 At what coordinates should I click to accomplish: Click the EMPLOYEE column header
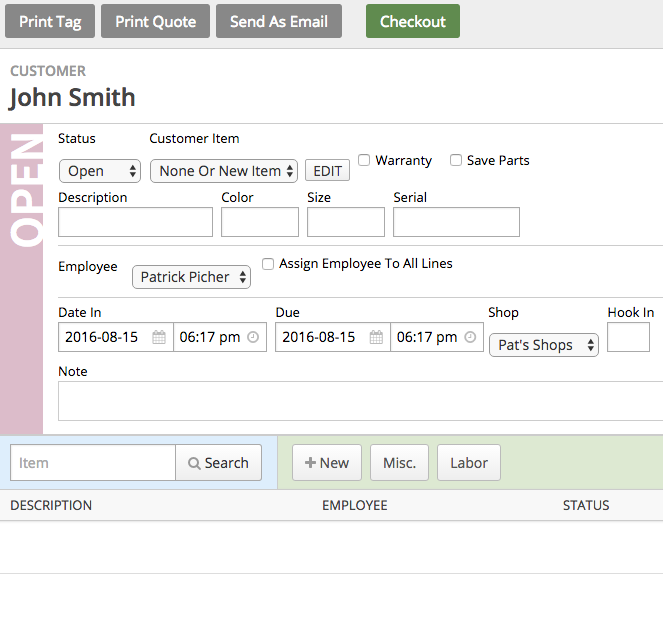pos(355,505)
